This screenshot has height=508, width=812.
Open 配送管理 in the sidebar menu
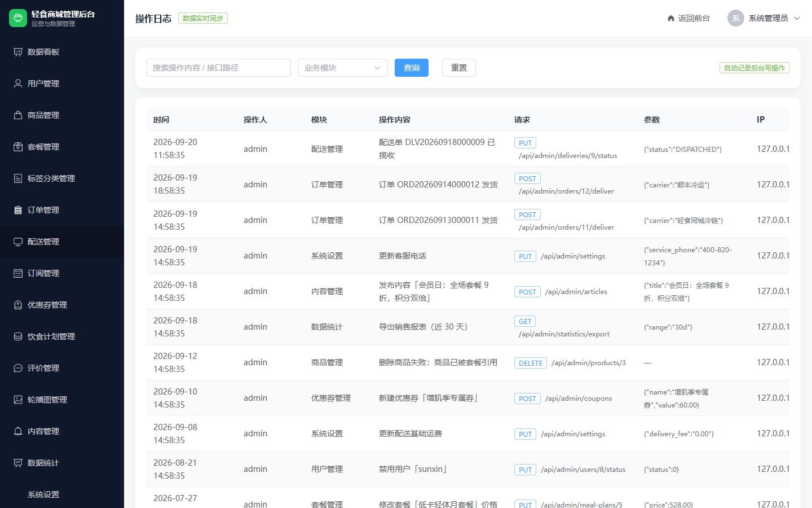tap(62, 242)
